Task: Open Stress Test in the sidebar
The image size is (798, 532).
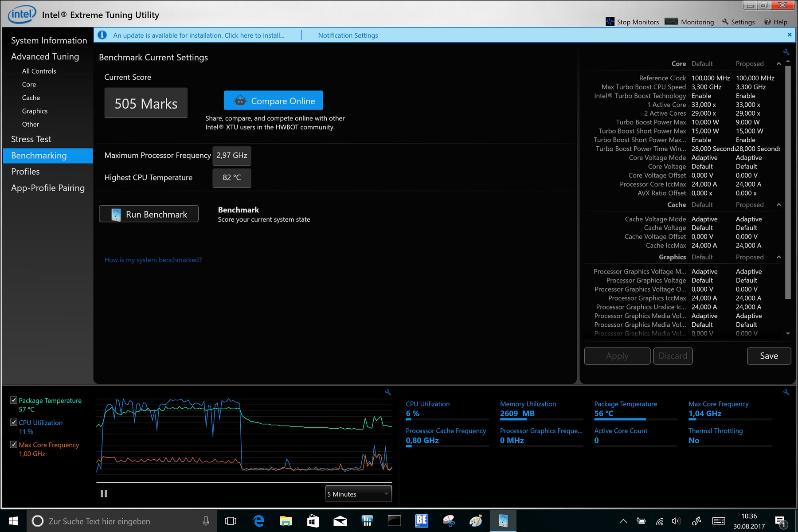Action: coord(31,139)
